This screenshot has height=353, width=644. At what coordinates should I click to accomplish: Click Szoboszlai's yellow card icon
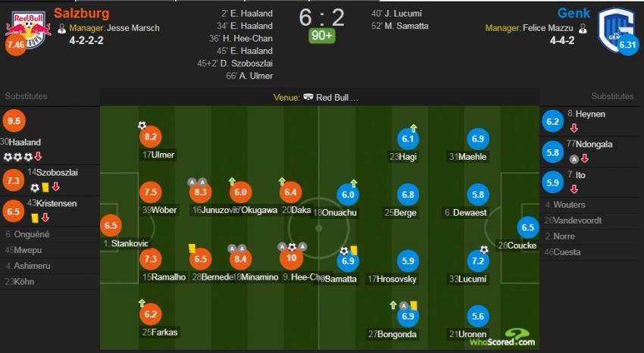coord(45,187)
